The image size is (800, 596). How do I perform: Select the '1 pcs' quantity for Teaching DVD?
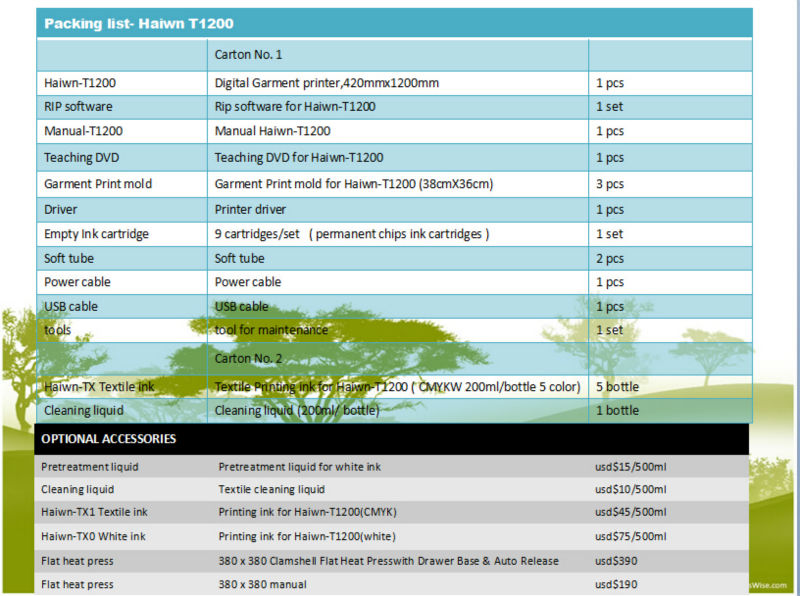(x=610, y=158)
